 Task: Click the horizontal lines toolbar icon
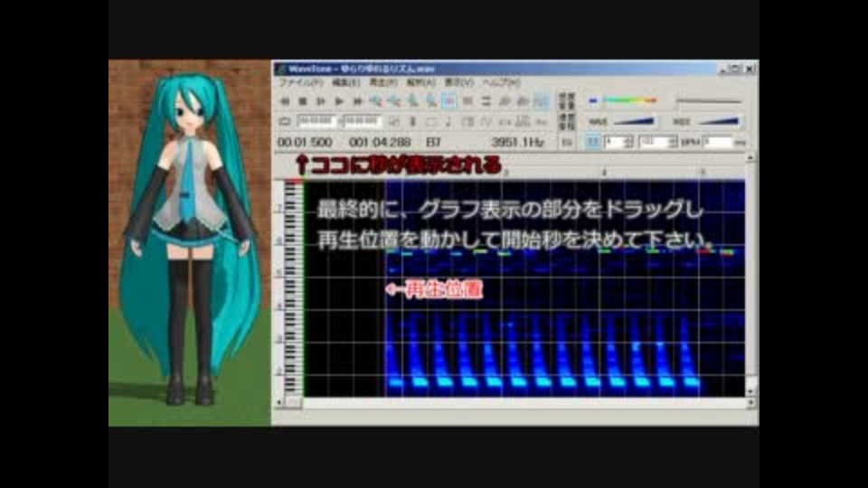[486, 101]
